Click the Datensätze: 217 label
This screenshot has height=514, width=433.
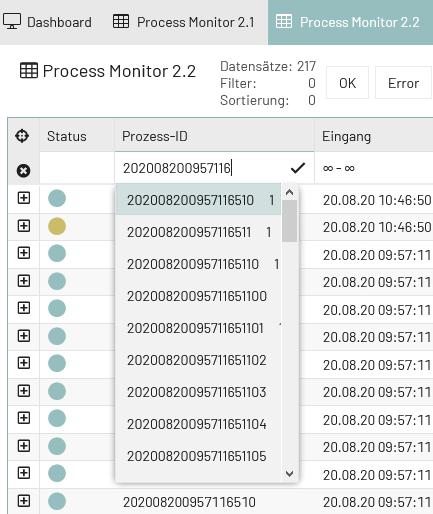(x=268, y=66)
